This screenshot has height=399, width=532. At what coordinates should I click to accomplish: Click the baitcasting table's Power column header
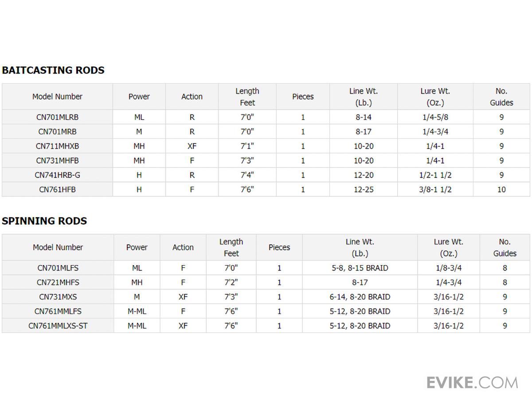click(x=139, y=97)
